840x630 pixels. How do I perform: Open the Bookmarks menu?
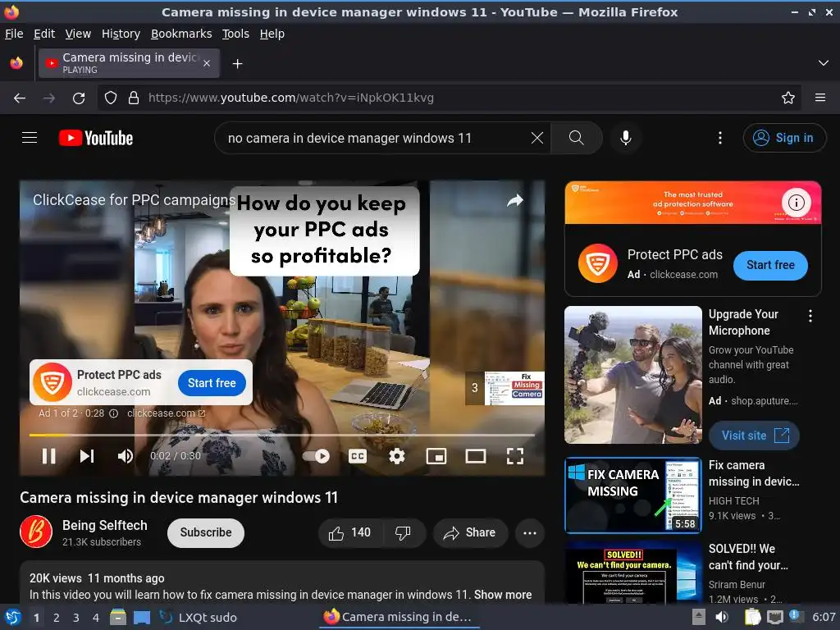[181, 34]
